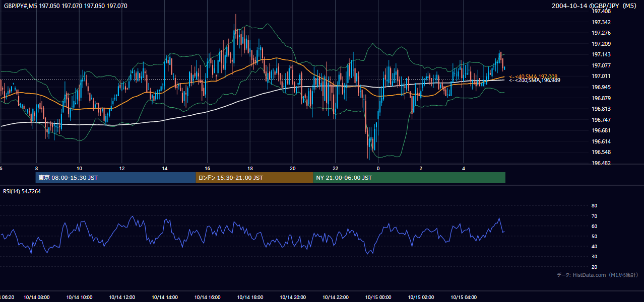Image resolution: width=644 pixels, height=302 pixels.
Task: Click the 10/14 22:00 bottom time label
Action: coord(336,297)
